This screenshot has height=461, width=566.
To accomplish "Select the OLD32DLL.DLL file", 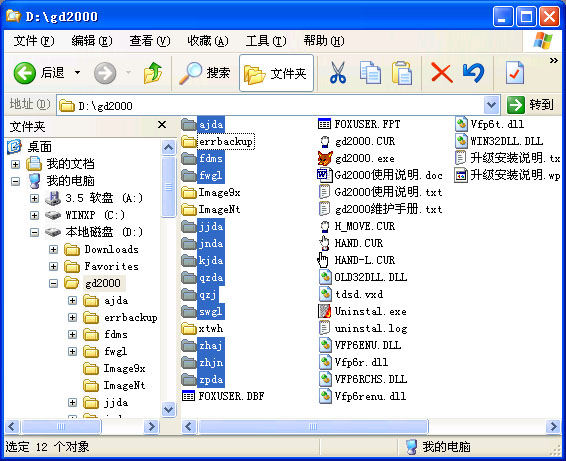I will click(x=371, y=277).
